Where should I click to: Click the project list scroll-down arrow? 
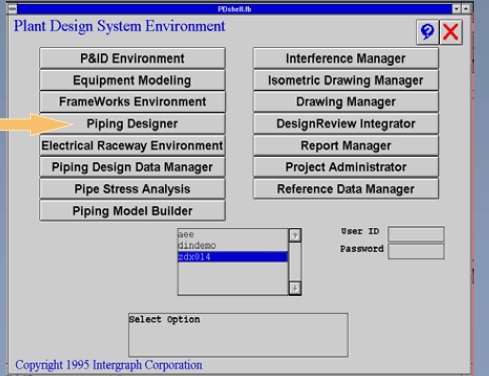pyautogui.click(x=295, y=288)
